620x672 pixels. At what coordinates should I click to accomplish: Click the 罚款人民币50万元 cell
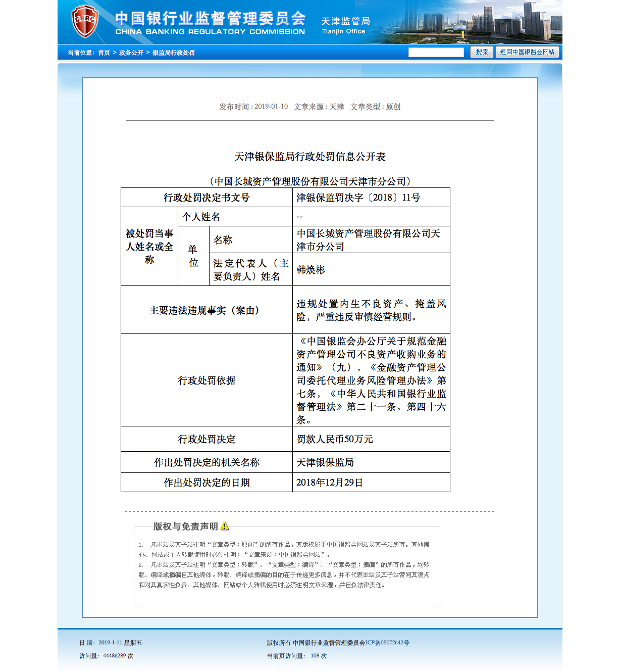click(x=371, y=439)
